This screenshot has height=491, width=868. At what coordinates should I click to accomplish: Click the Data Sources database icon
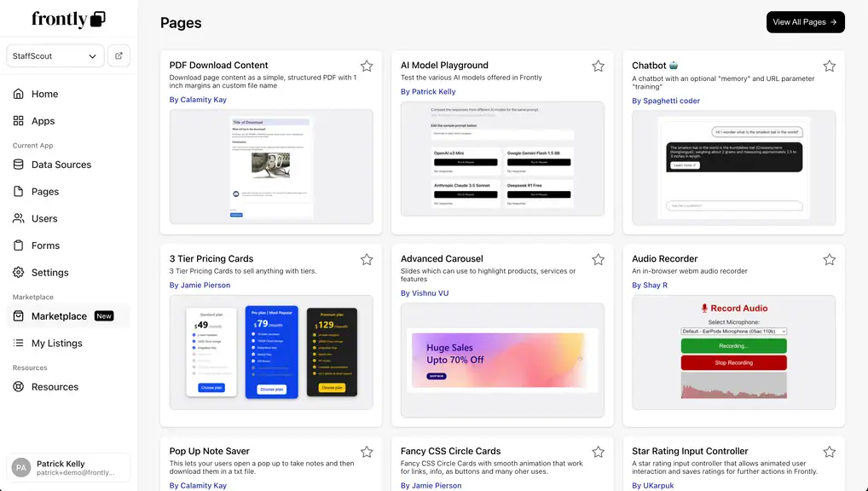pyautogui.click(x=19, y=165)
